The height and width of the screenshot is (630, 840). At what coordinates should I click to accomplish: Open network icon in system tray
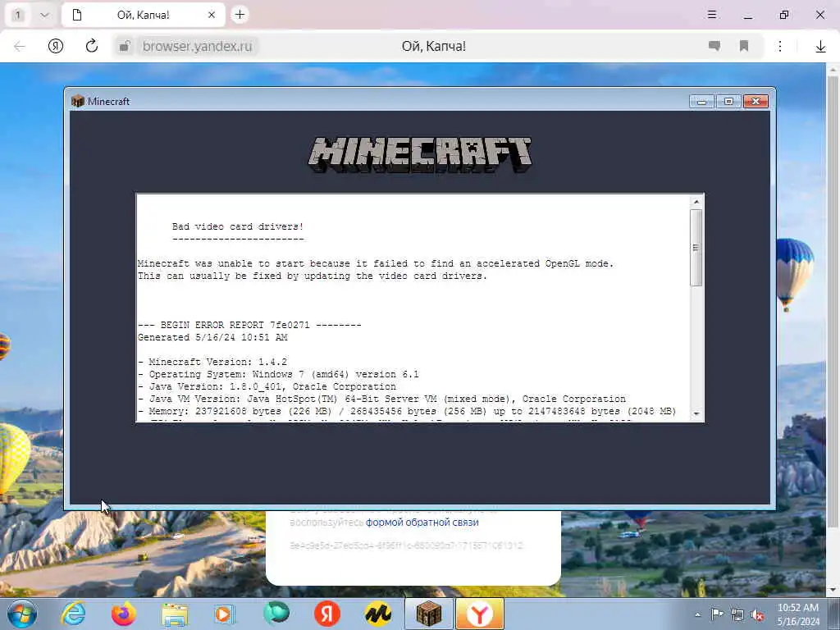[x=737, y=615]
